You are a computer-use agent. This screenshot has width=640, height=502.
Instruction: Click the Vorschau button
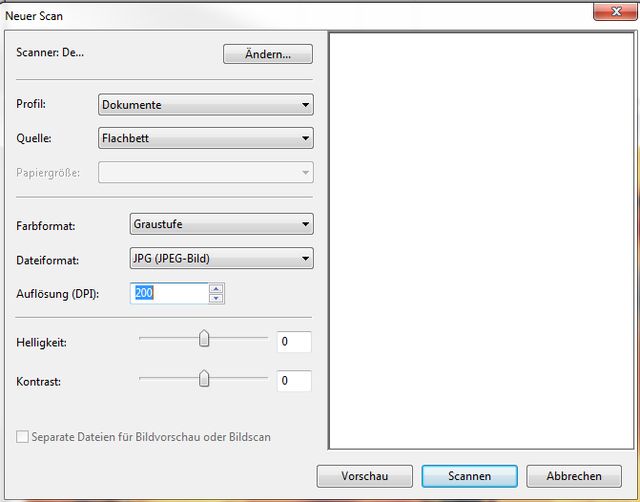[x=364, y=476]
